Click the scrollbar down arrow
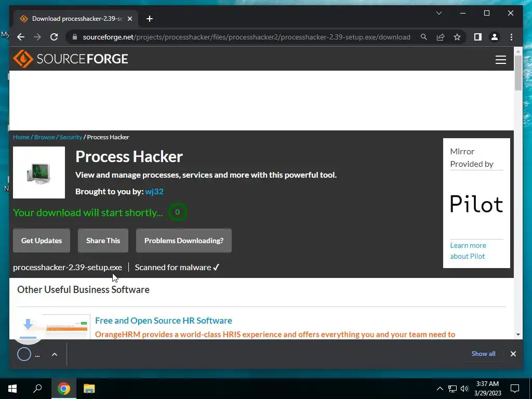 pyautogui.click(x=518, y=335)
